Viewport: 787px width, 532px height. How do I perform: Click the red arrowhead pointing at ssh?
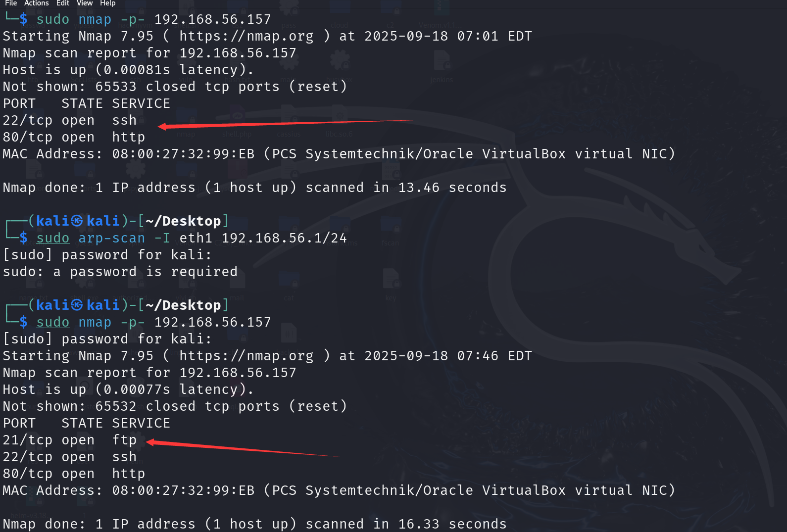[x=162, y=127]
